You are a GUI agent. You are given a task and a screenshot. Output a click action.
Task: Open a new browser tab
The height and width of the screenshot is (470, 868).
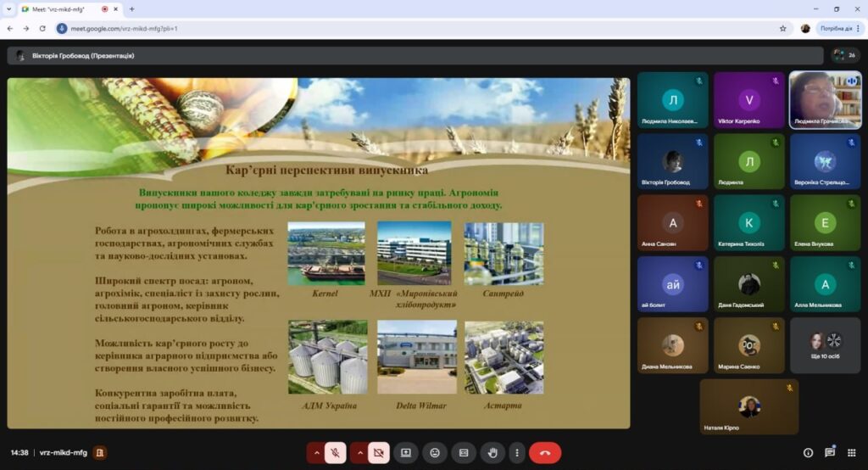pyautogui.click(x=131, y=8)
